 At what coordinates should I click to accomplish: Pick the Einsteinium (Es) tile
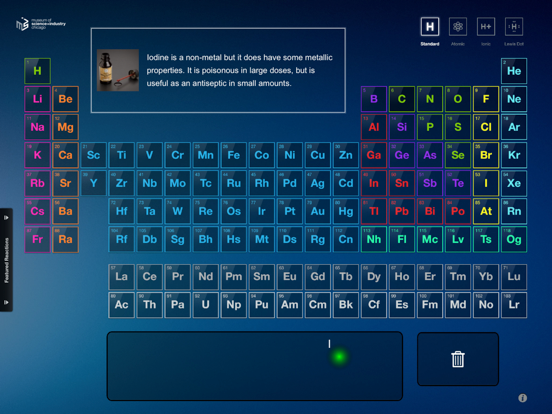coord(402,305)
